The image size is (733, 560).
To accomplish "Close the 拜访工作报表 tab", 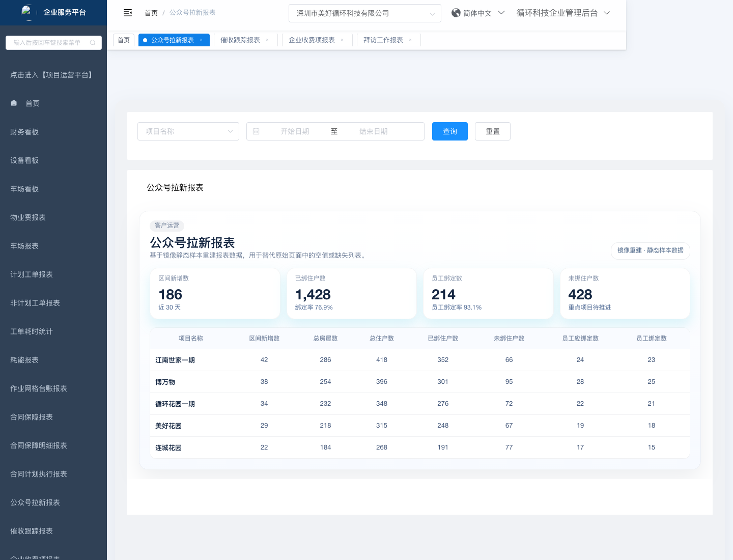I will (x=410, y=40).
